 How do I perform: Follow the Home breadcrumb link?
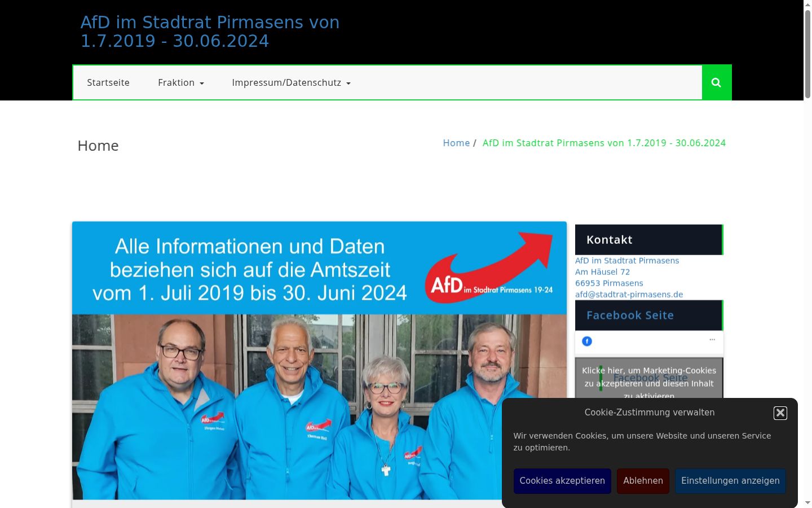pos(456,143)
